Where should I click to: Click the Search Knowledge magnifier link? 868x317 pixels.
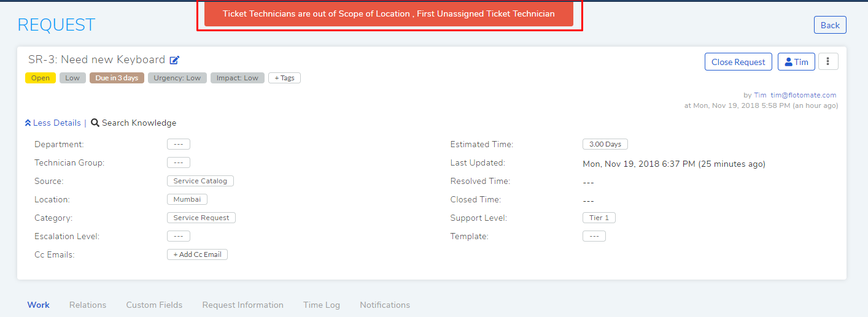134,123
